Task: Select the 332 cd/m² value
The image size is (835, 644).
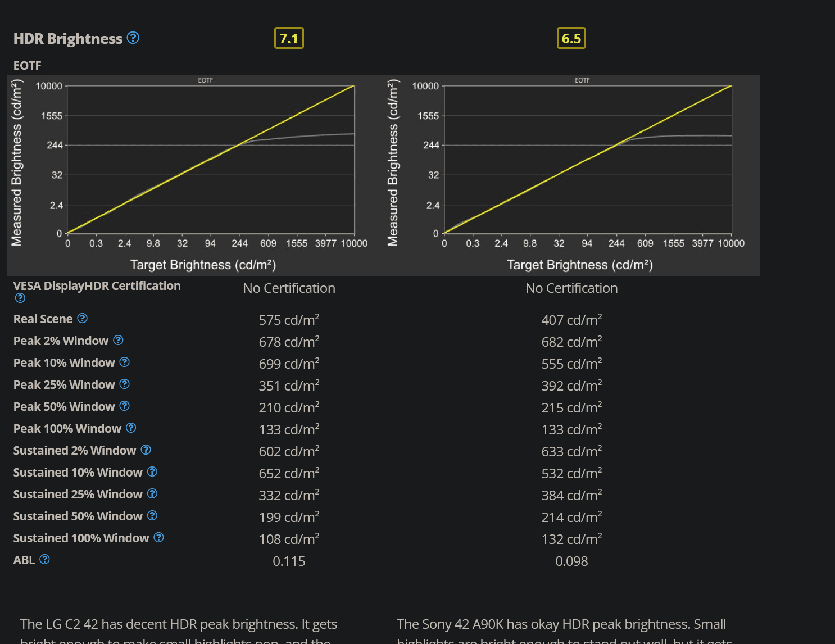Action: point(289,495)
